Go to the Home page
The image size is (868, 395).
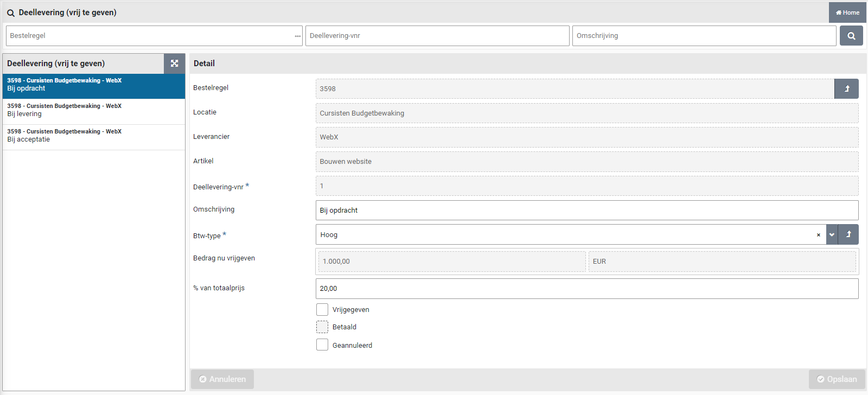(x=847, y=12)
